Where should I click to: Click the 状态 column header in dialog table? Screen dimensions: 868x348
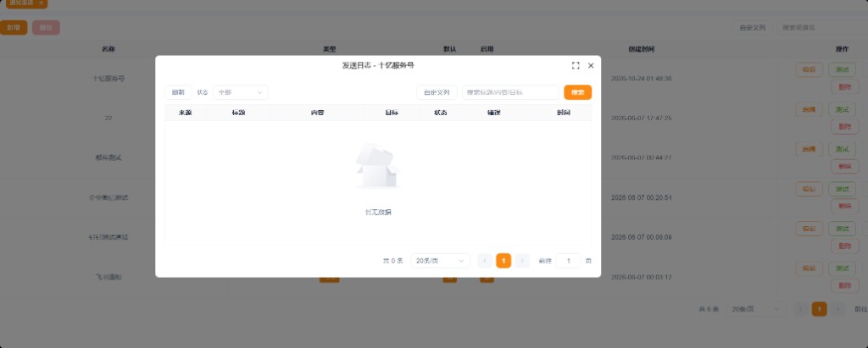tap(441, 113)
